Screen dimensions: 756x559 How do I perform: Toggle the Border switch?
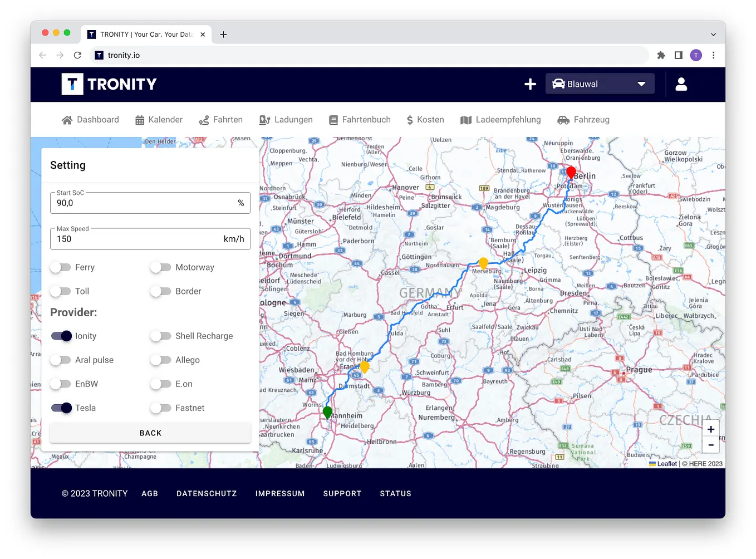click(x=160, y=291)
